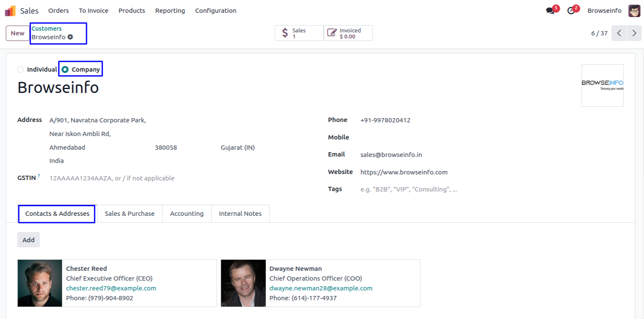Screen dimensions: 644x319
Task: Go to the next record arrow
Action: (x=634, y=33)
